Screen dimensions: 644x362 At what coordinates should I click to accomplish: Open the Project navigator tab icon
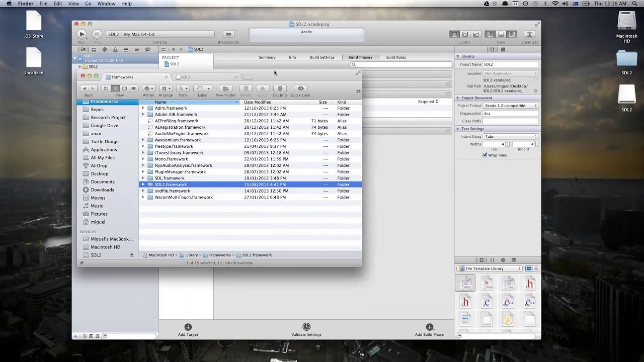pos(83,49)
